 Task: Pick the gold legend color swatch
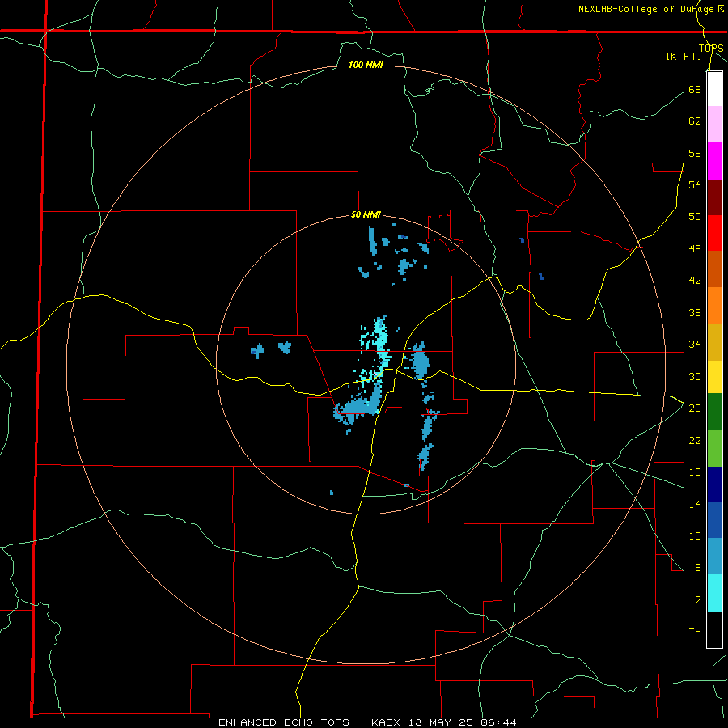pos(714,342)
